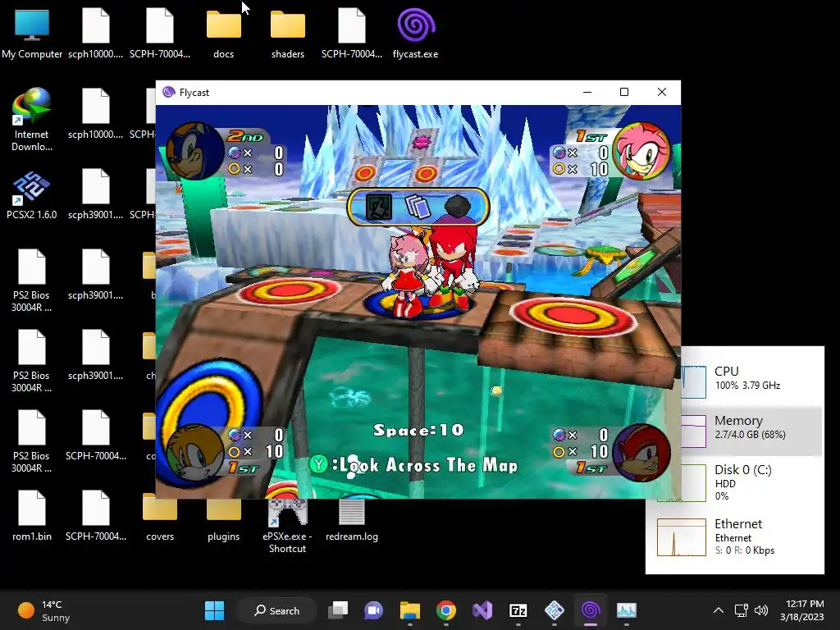Click the Flycast logo in title bar

[169, 92]
